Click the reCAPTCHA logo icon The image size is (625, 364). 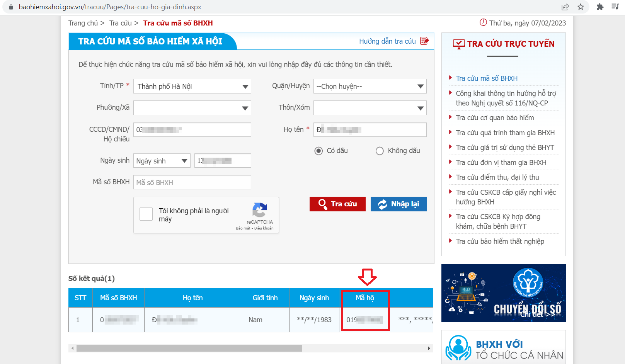click(259, 210)
